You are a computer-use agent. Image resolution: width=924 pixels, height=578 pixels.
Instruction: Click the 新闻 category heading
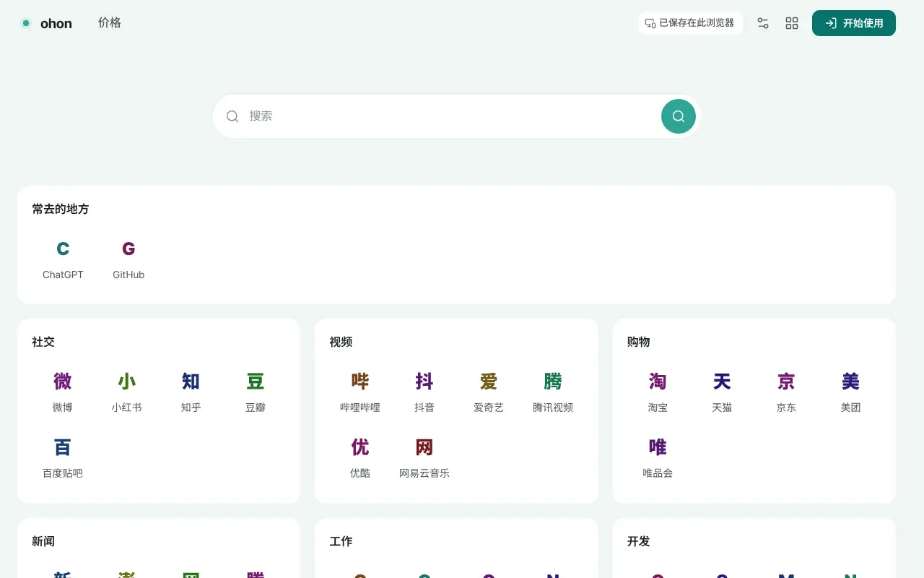(43, 541)
